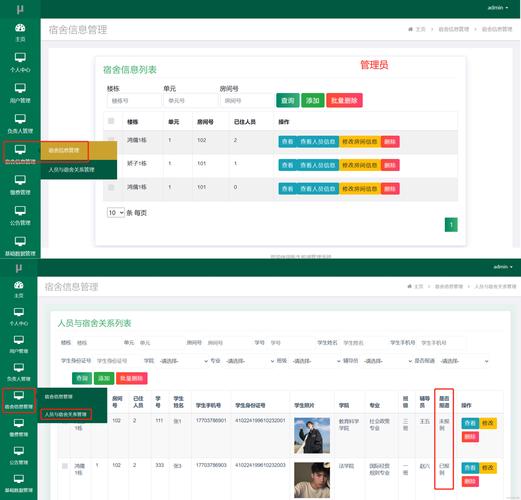Expand the 是否报道 filter dropdown
The width and height of the screenshot is (521, 500).
click(x=464, y=361)
